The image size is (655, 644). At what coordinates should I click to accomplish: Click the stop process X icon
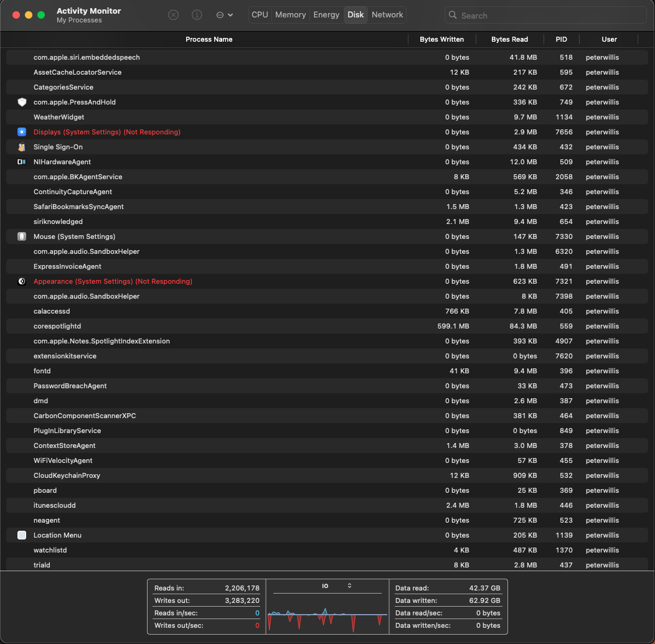click(x=173, y=15)
